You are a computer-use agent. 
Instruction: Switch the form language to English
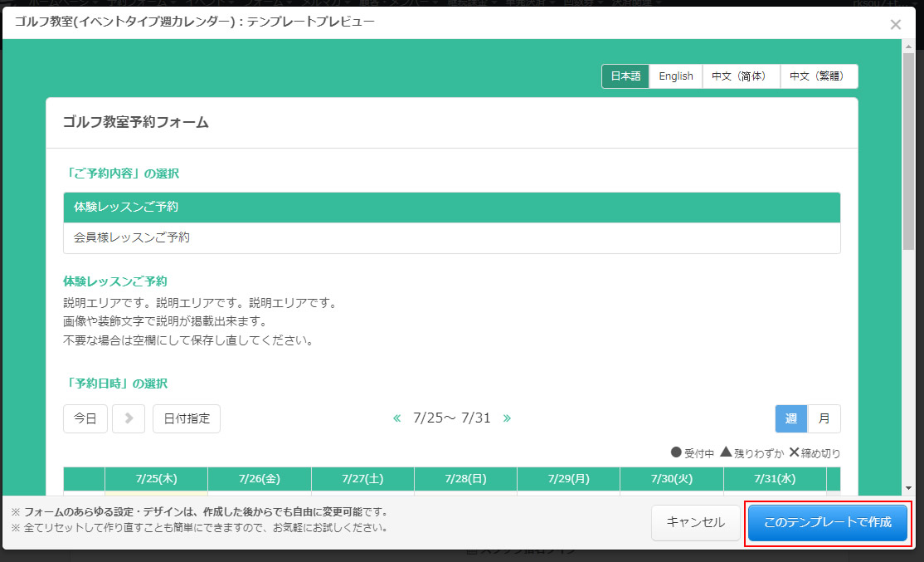[676, 76]
